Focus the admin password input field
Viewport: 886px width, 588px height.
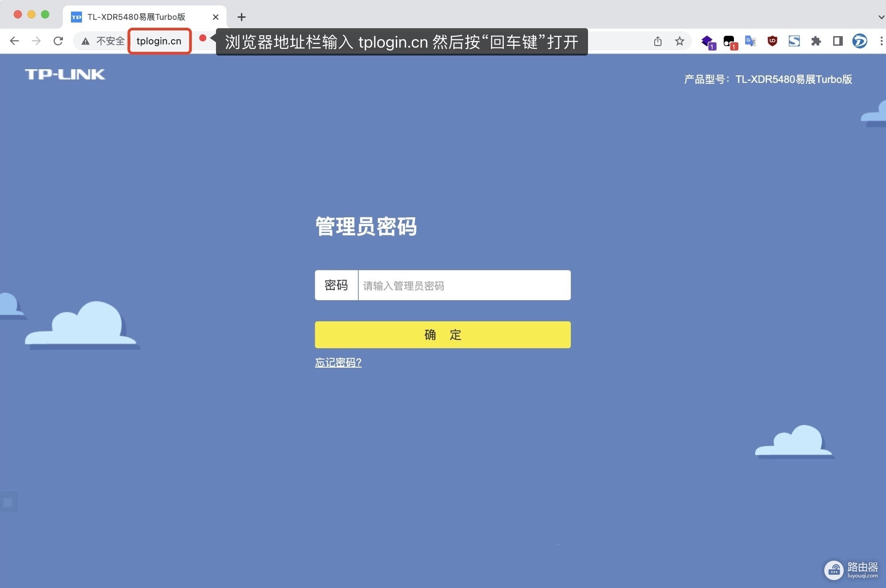(x=465, y=285)
